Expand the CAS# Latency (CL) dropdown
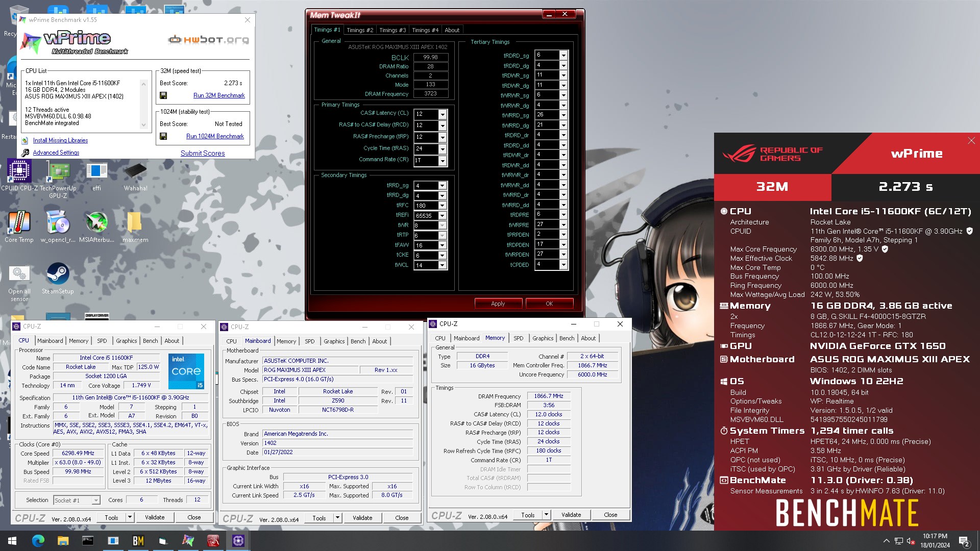 [x=443, y=114]
